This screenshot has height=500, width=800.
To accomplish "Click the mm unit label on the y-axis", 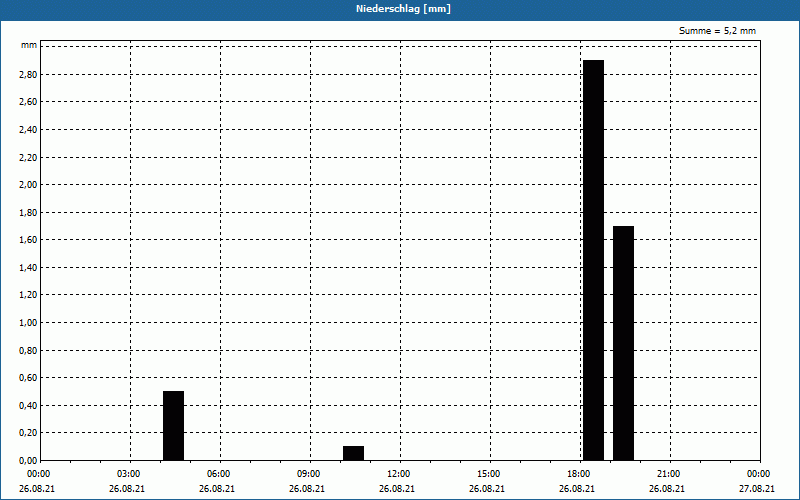I will (29, 45).
